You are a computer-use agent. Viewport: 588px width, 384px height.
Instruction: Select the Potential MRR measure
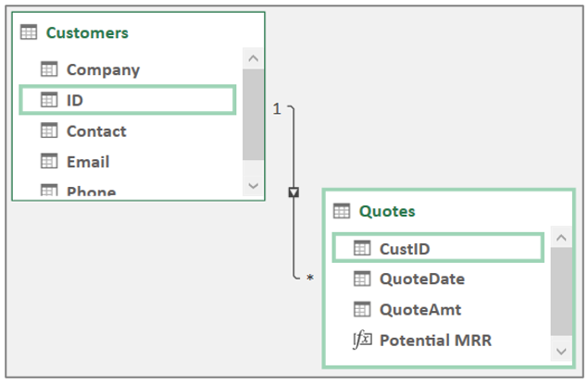435,341
